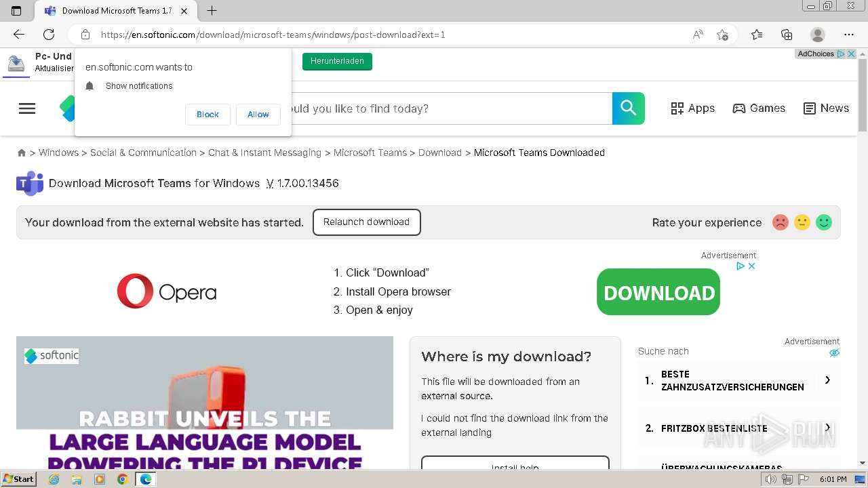Open the tab actions menu icon
This screenshot has height=488, width=868.
tap(16, 11)
